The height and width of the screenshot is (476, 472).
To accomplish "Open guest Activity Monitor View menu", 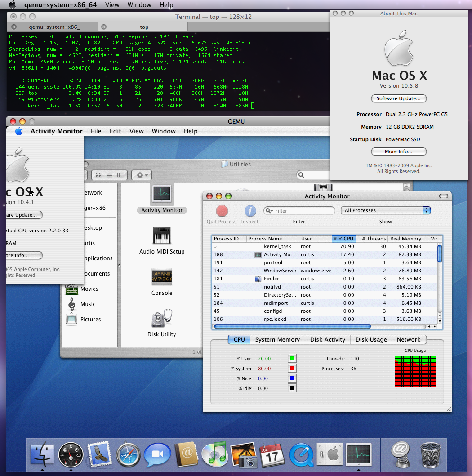I will point(137,131).
